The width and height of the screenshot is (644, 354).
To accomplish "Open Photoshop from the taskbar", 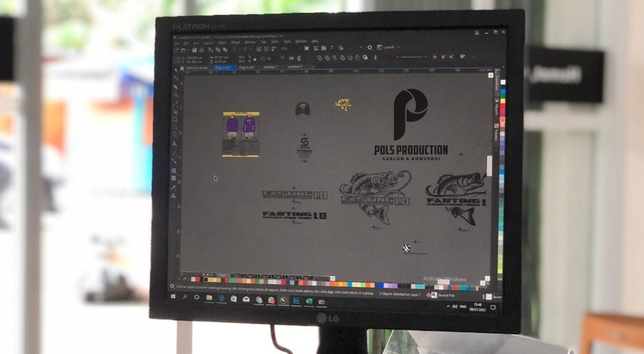I will (x=296, y=301).
